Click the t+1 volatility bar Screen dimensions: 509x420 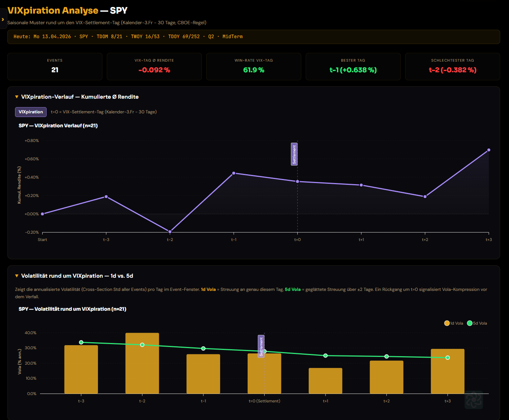point(326,381)
